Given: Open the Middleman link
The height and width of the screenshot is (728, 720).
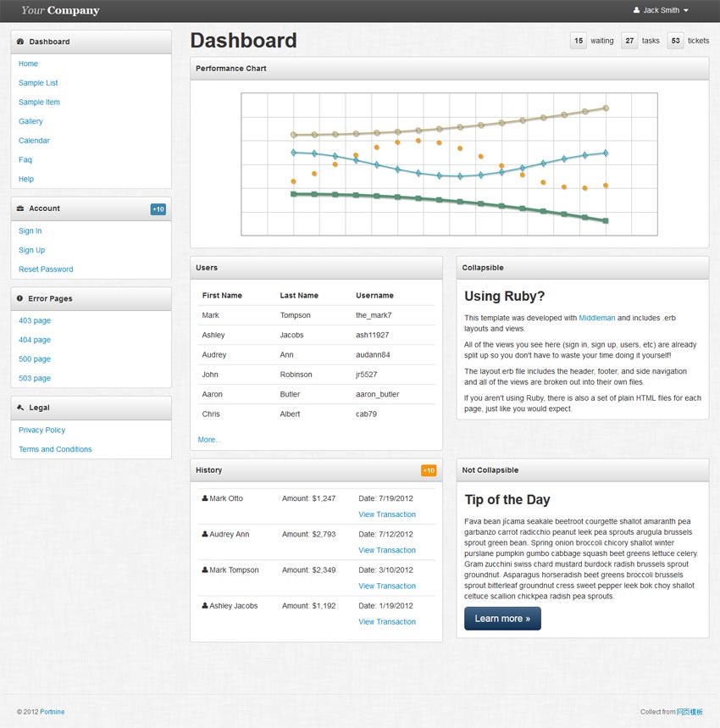Looking at the screenshot, I should pos(596,318).
